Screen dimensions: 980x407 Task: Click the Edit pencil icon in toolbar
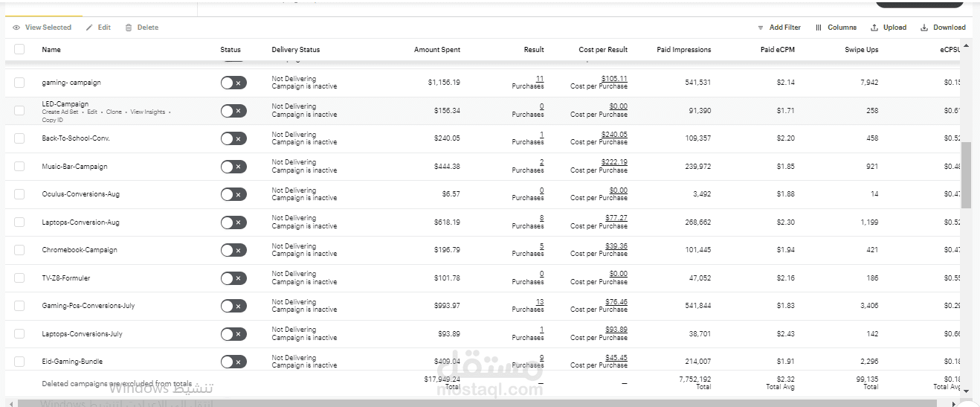(x=89, y=28)
